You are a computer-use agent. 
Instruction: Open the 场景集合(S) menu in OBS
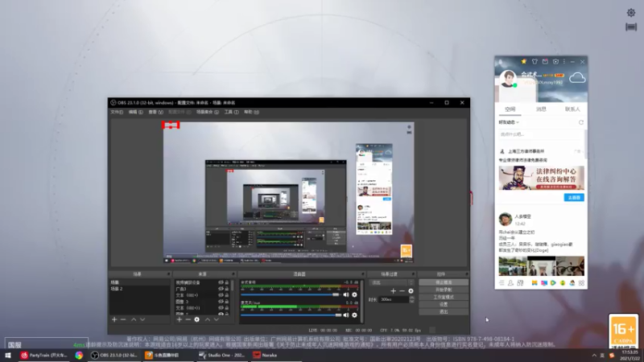pyautogui.click(x=208, y=112)
